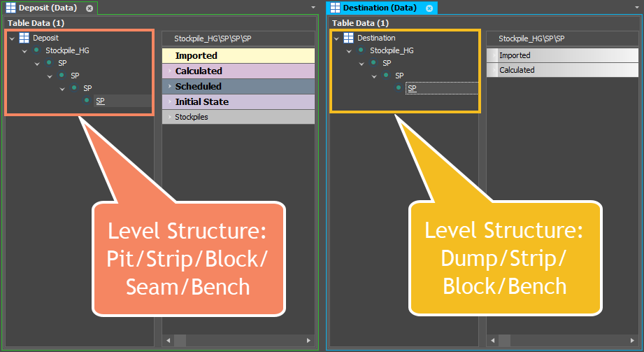Screen dimensions: 644x352
Task: Click the Destination (Data) tab table icon
Action: [335, 8]
